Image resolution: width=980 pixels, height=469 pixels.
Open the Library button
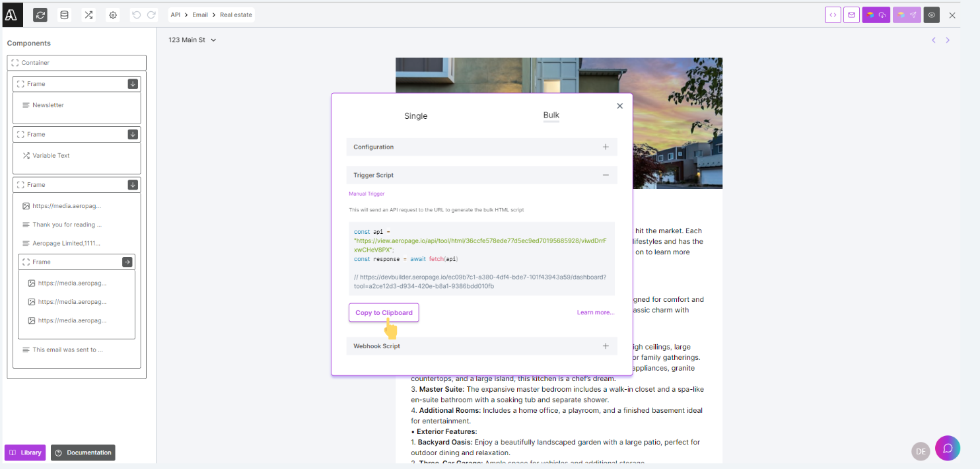tap(25, 452)
